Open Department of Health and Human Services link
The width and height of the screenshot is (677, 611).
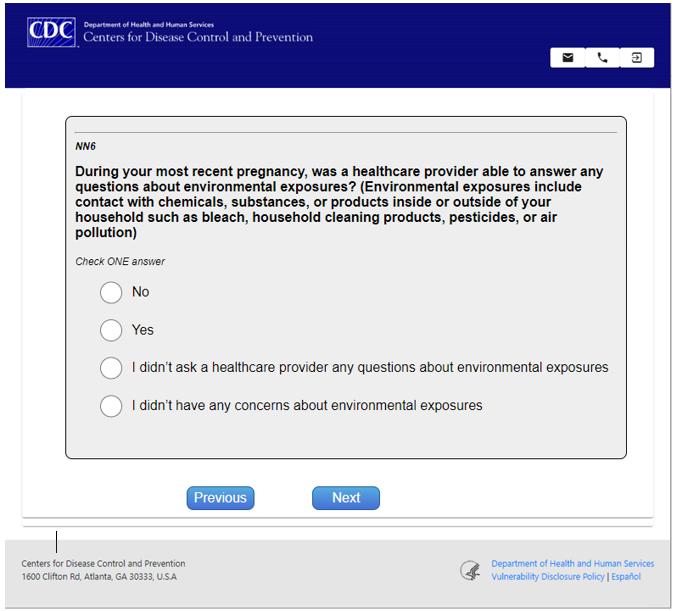[572, 564]
